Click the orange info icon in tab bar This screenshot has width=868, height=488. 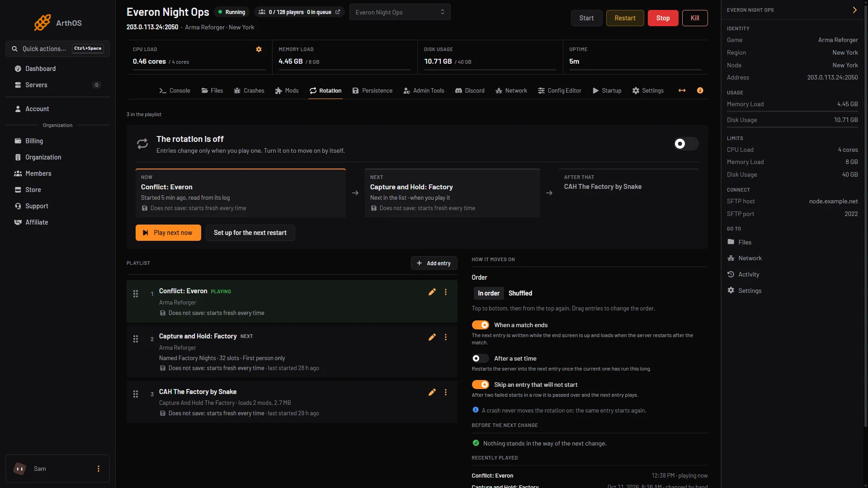point(700,90)
